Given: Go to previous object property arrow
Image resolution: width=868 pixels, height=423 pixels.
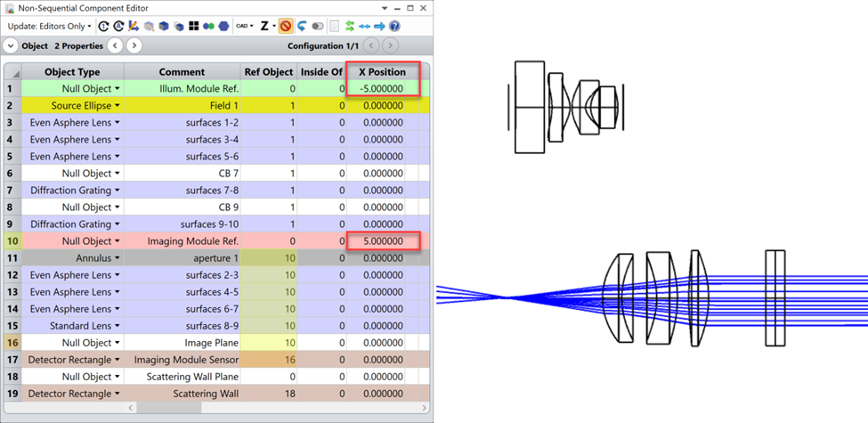Looking at the screenshot, I should (115, 45).
